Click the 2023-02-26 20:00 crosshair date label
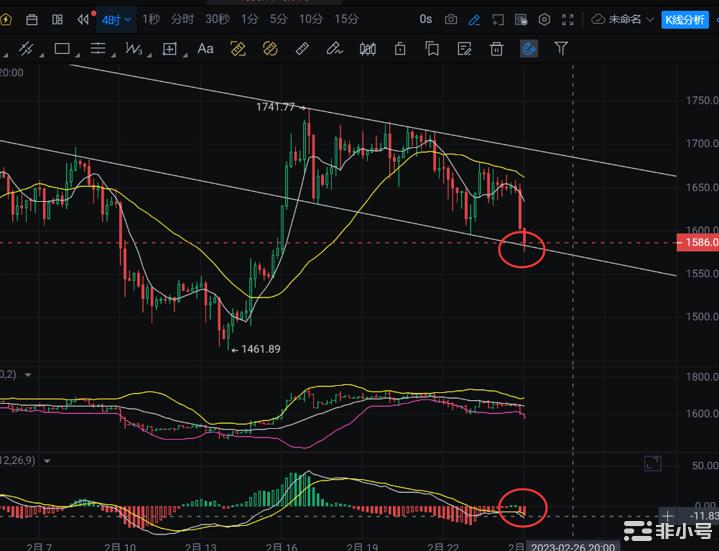This screenshot has width=719, height=551. pos(573,546)
